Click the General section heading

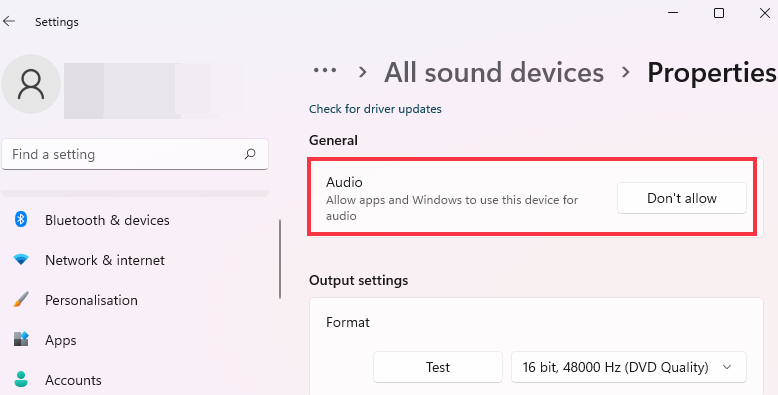click(333, 140)
